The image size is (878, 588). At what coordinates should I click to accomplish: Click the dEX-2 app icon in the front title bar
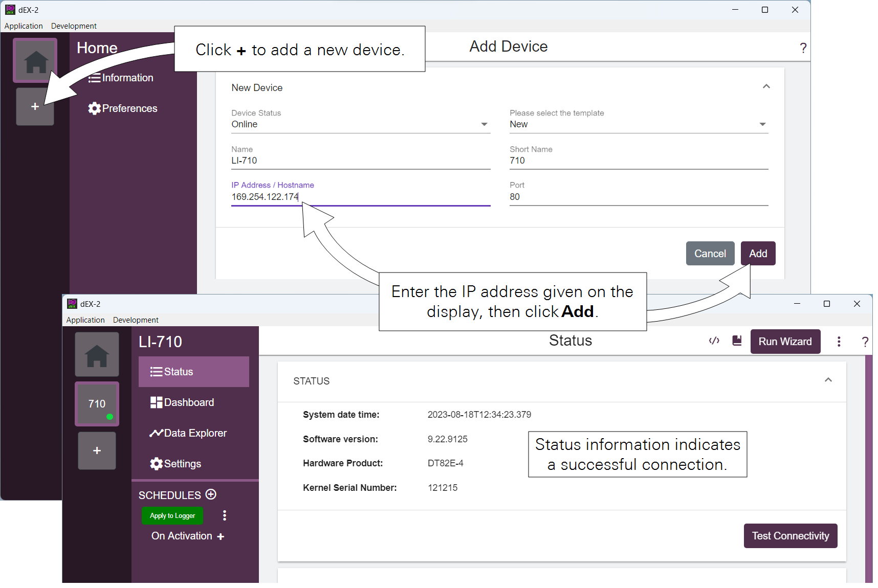[x=72, y=304]
